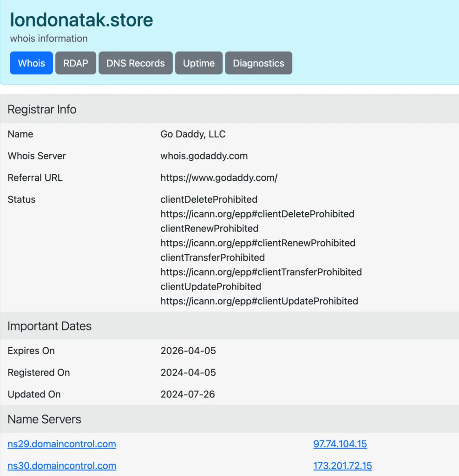
Task: Click the 'clientUpdateProhibited' status line
Action: (211, 286)
